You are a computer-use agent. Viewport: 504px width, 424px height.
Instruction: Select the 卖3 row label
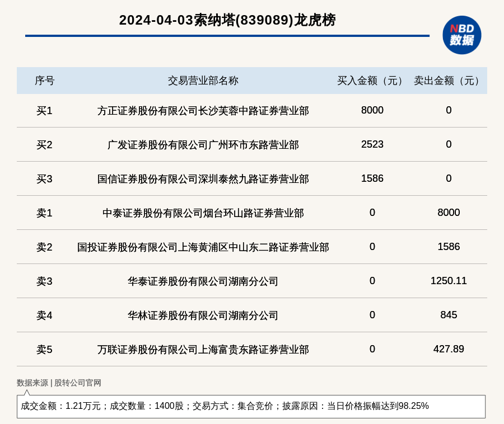(44, 281)
